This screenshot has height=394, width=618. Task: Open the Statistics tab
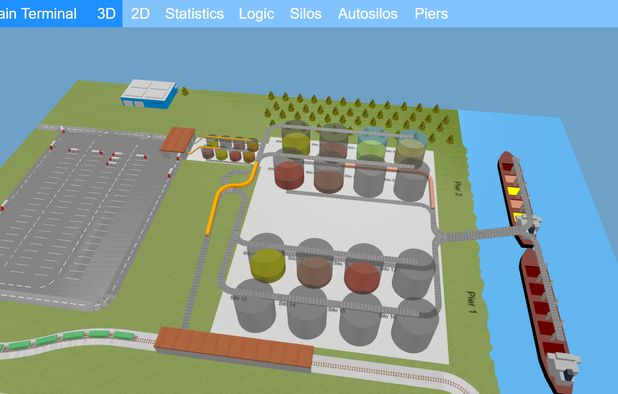194,14
